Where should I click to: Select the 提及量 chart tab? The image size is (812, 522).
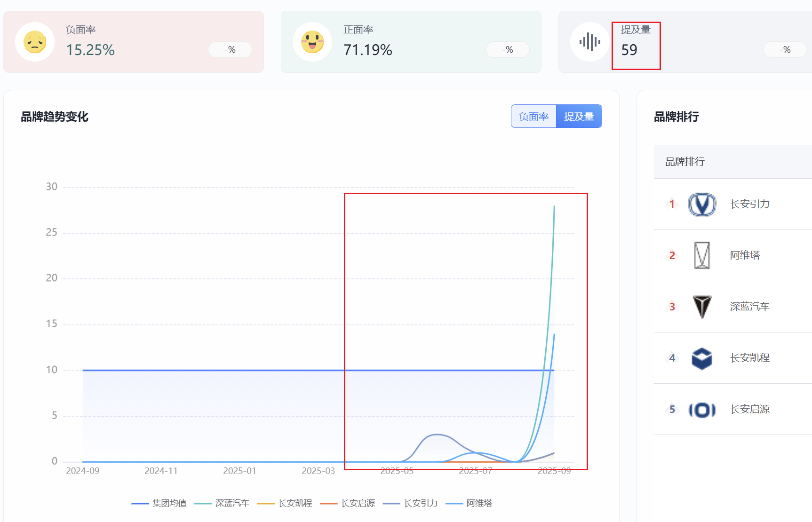(579, 116)
